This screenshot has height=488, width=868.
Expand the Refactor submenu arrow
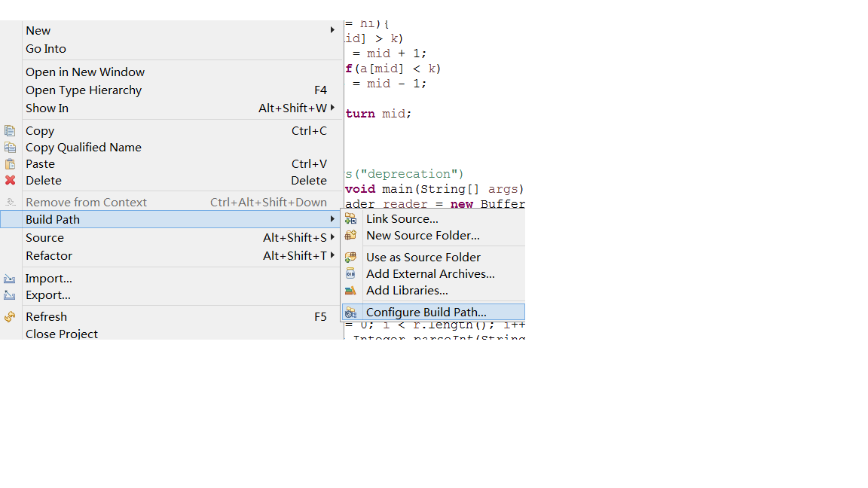click(x=332, y=255)
